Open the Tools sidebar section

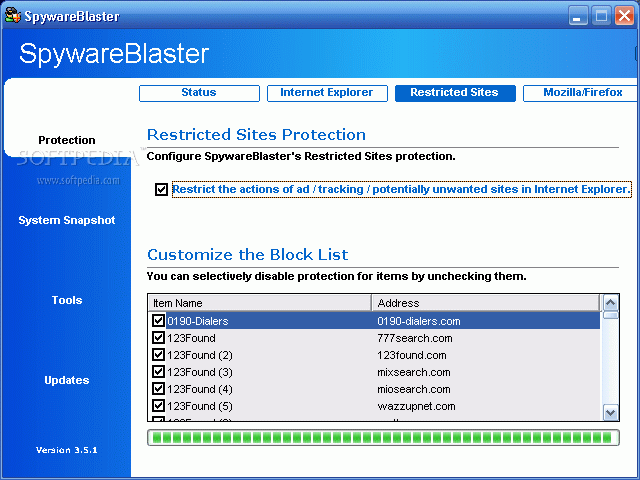[67, 300]
